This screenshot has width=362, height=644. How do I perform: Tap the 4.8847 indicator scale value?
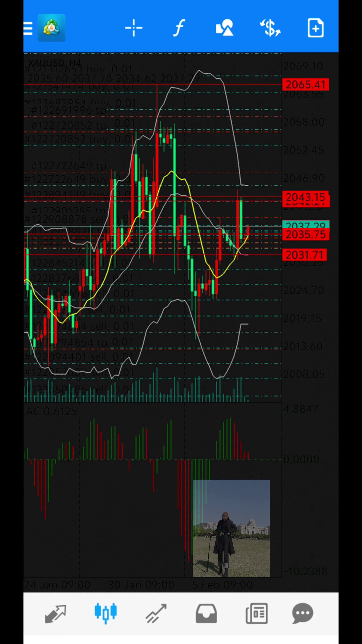click(301, 409)
